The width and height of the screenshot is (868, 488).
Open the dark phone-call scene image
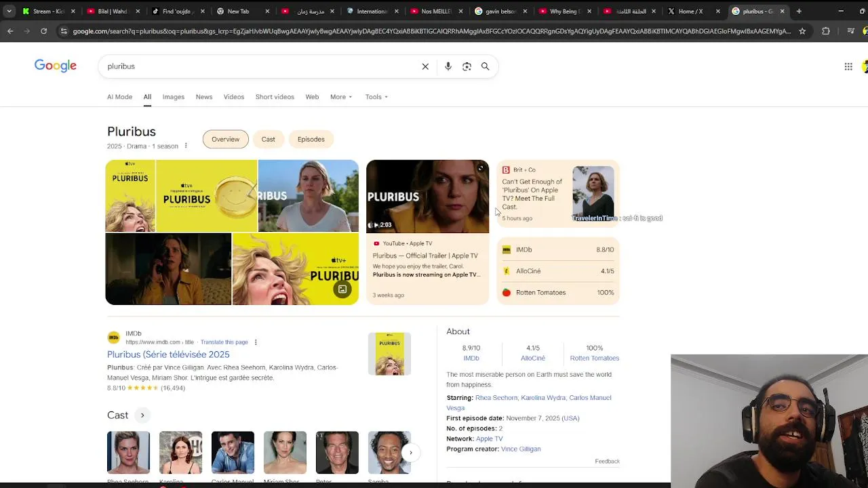click(168, 269)
